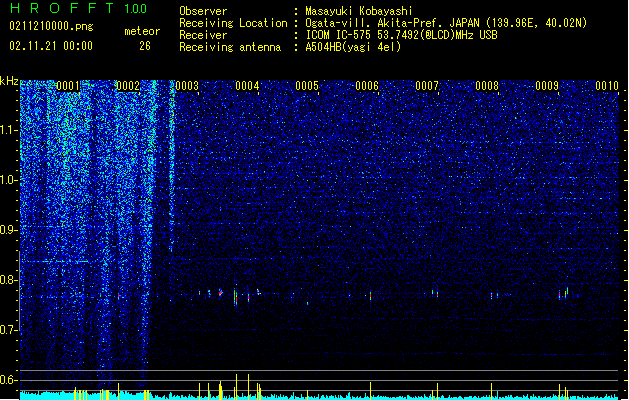
Task: Click the ICOM IC-575 receiver text
Action: (x=401, y=35)
